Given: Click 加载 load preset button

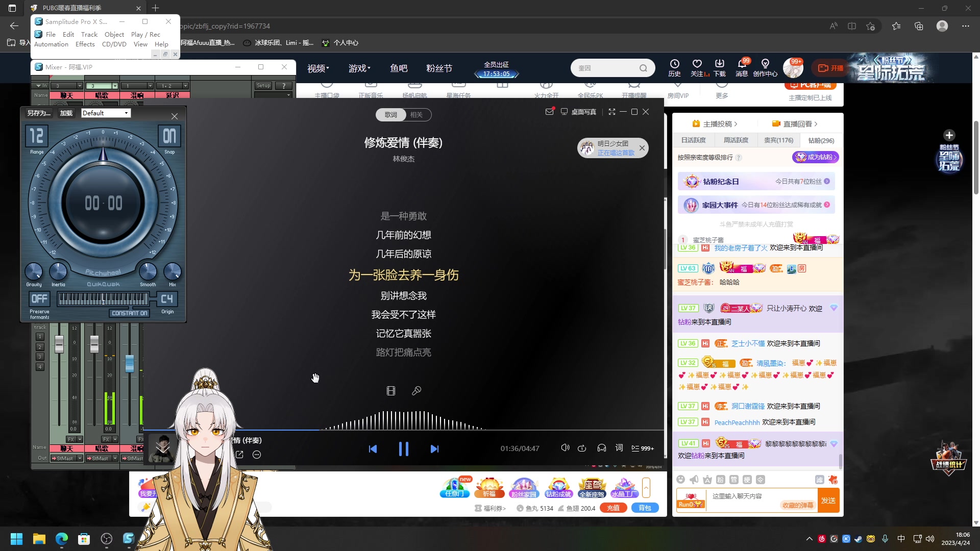Looking at the screenshot, I should (x=66, y=113).
